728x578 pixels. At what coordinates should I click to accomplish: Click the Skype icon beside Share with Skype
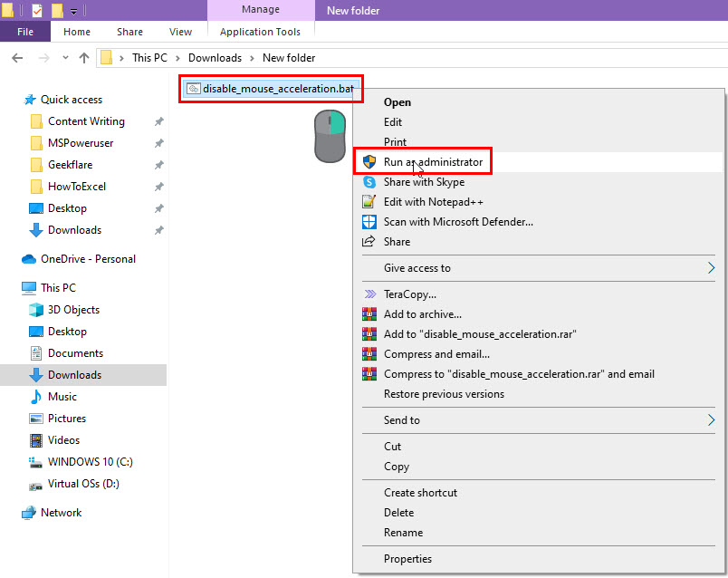point(369,182)
